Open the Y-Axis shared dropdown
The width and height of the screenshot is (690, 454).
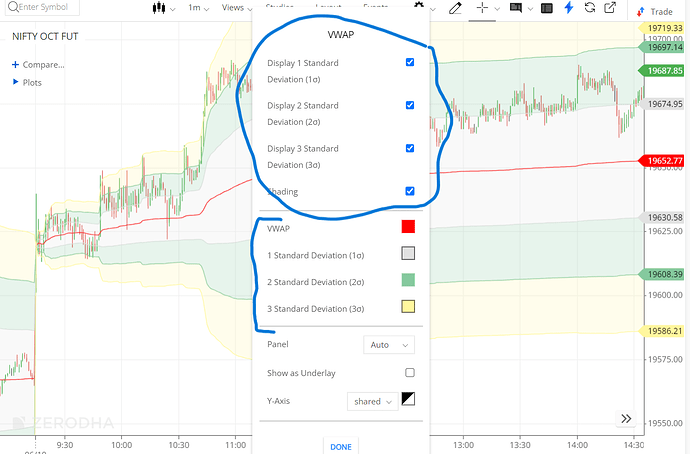[370, 401]
